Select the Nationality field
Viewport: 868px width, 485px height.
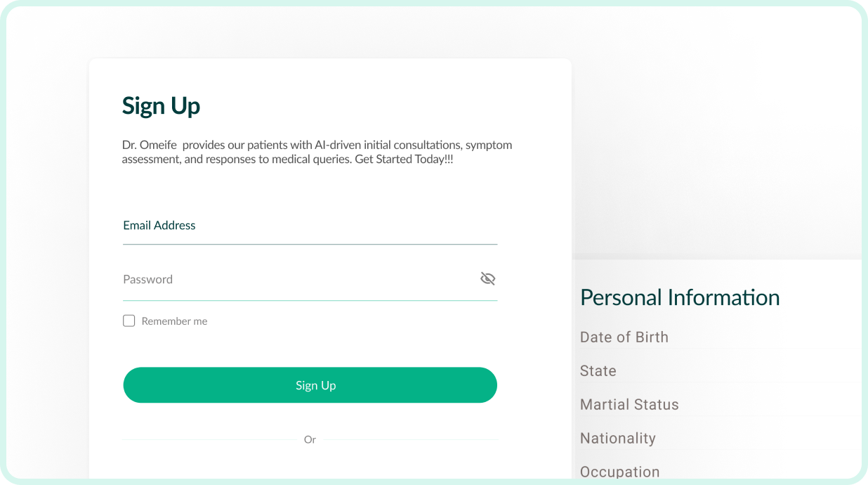pyautogui.click(x=618, y=439)
